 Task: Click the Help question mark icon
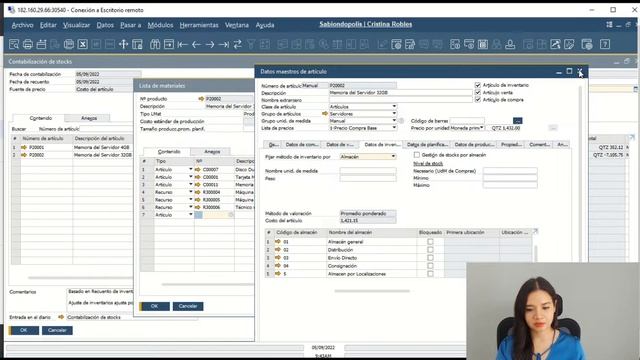pos(605,44)
